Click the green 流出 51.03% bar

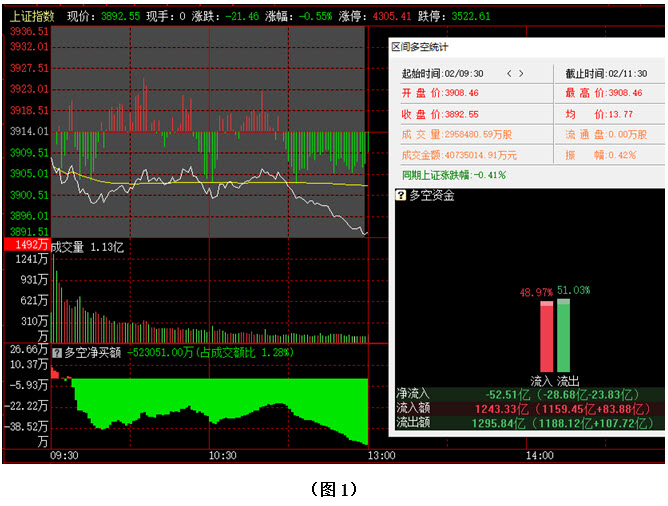pos(563,333)
